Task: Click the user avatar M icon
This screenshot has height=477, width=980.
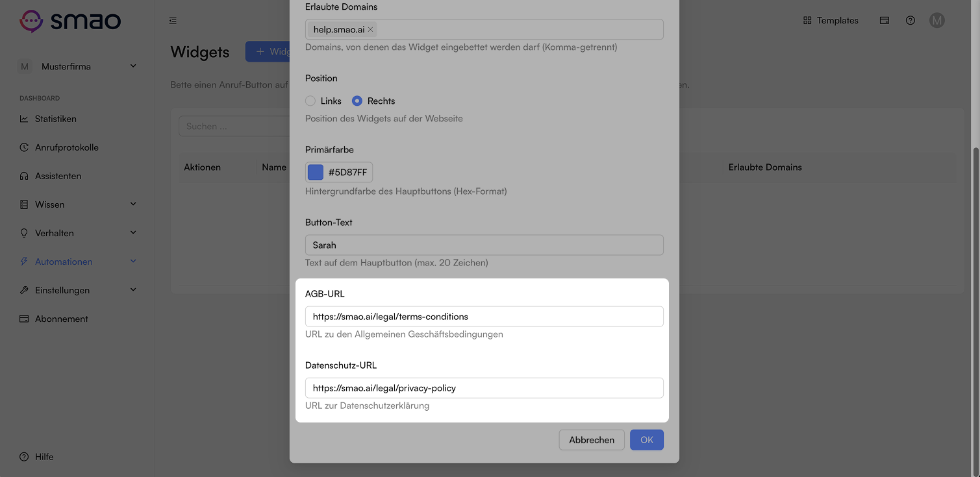Action: pos(936,21)
